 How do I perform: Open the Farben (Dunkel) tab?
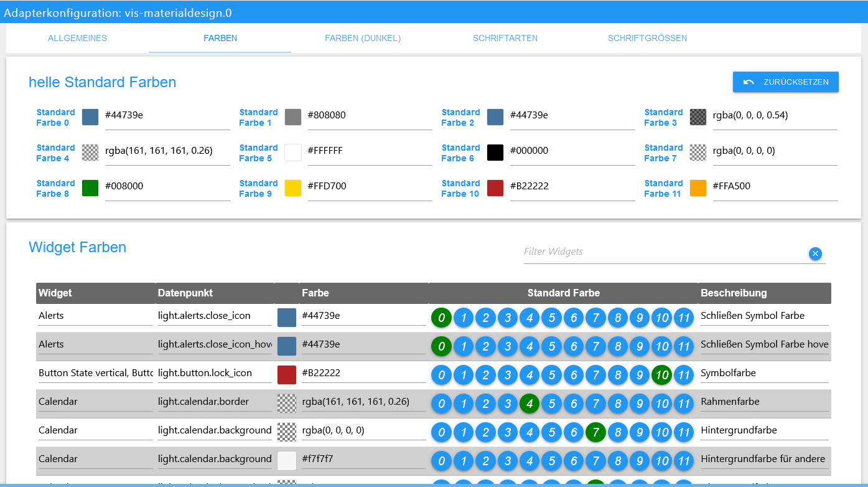tap(363, 38)
